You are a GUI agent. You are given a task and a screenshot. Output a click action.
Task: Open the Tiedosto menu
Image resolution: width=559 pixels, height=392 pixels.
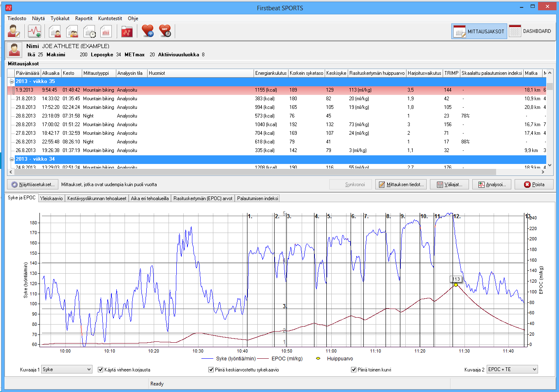pyautogui.click(x=17, y=18)
